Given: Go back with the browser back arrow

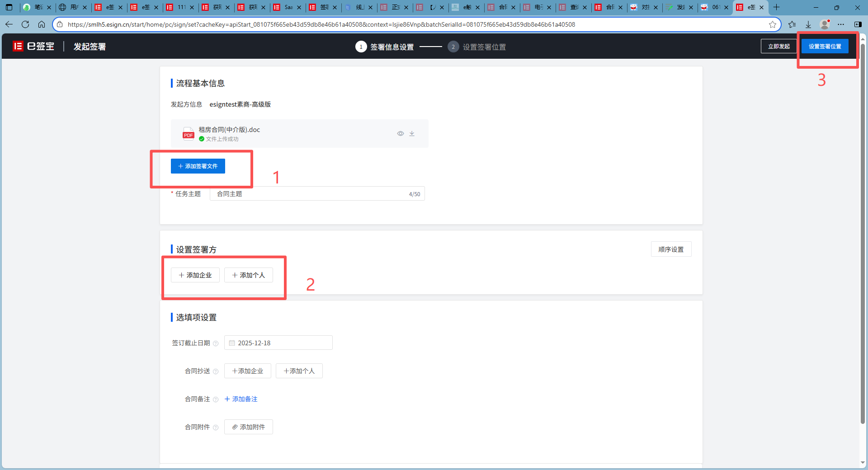Looking at the screenshot, I should coord(9,24).
